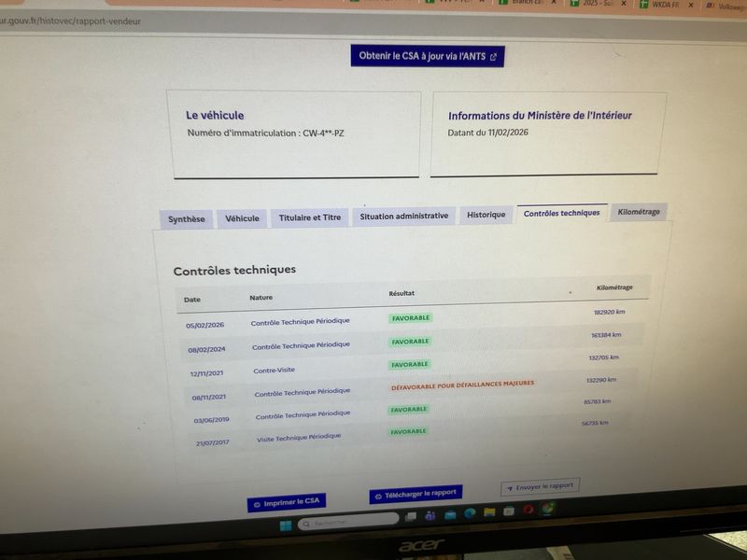Click the green sheet icon on WKDA FR tab

644,4
